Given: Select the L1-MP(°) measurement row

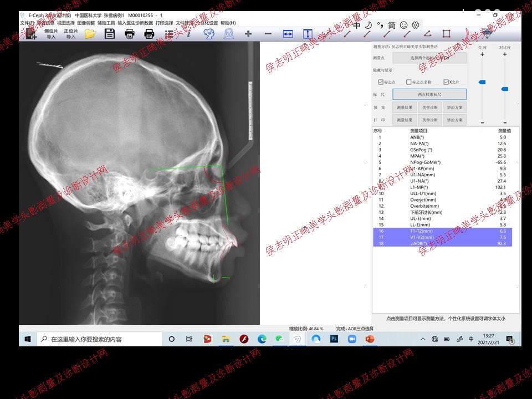Looking at the screenshot, I should (x=442, y=187).
